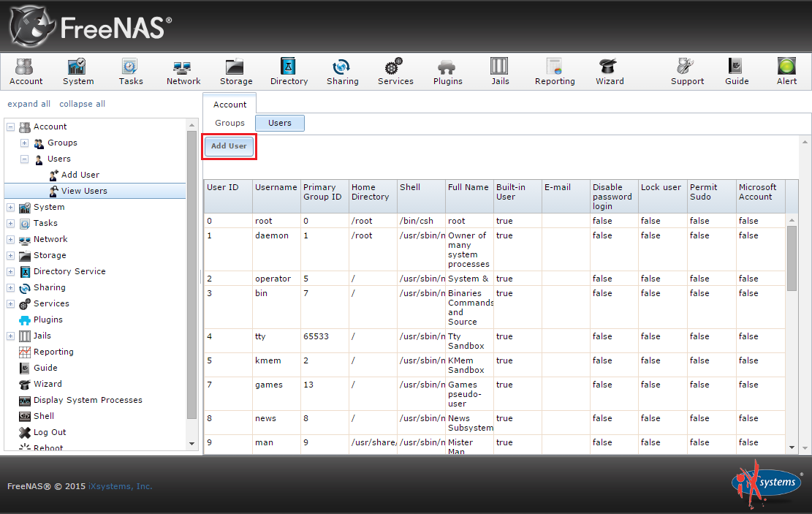Click the green Alert indicator
The width and height of the screenshot is (812, 514).
pyautogui.click(x=786, y=72)
